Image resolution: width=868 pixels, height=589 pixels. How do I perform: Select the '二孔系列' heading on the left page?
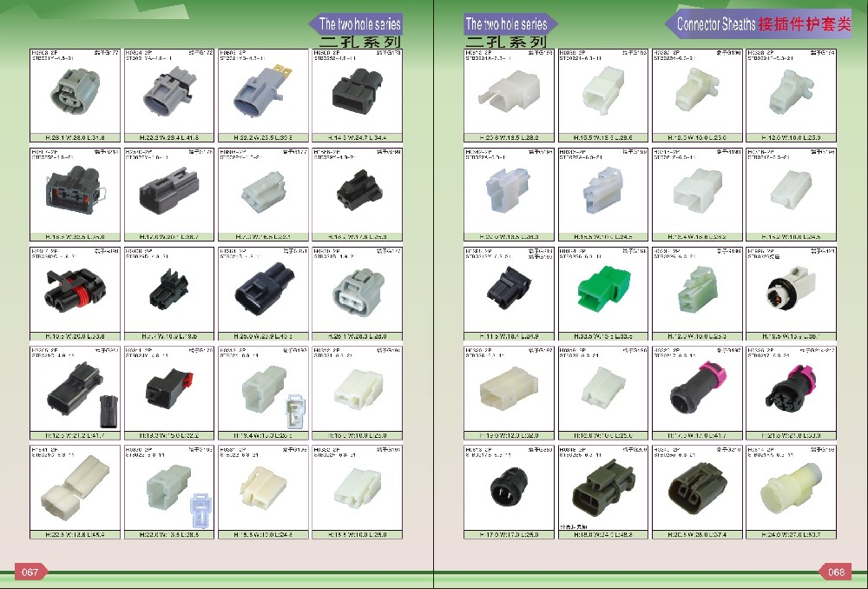360,42
